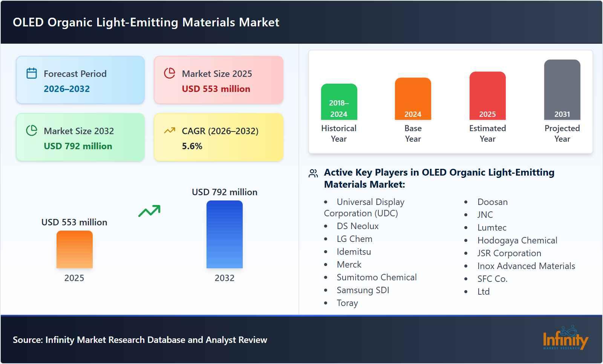Click the calendar icon in the Forecast Period card
The height and width of the screenshot is (364, 603).
pos(32,74)
